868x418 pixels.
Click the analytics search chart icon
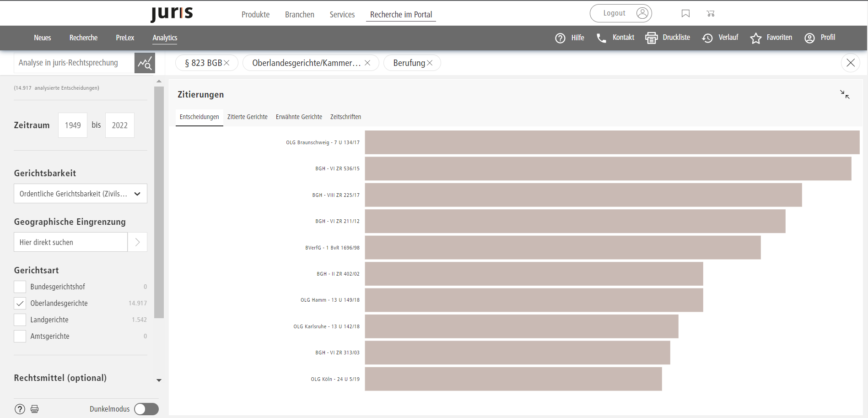(145, 63)
